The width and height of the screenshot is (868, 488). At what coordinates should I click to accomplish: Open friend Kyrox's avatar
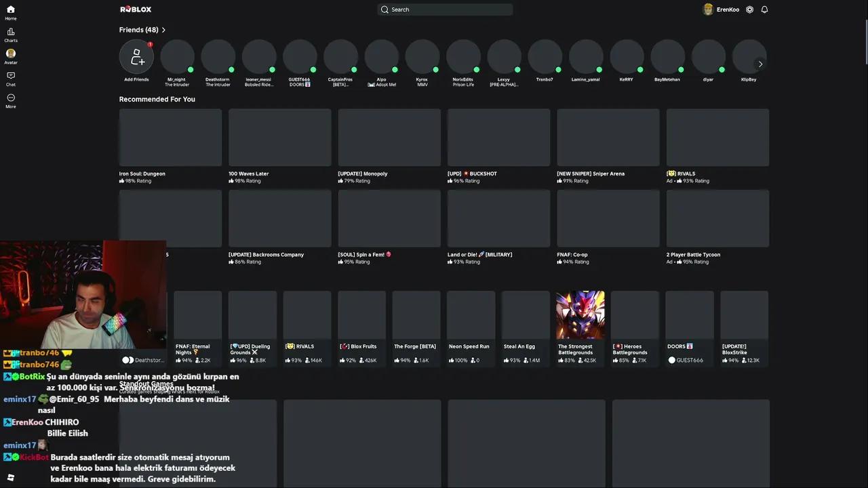pos(422,56)
